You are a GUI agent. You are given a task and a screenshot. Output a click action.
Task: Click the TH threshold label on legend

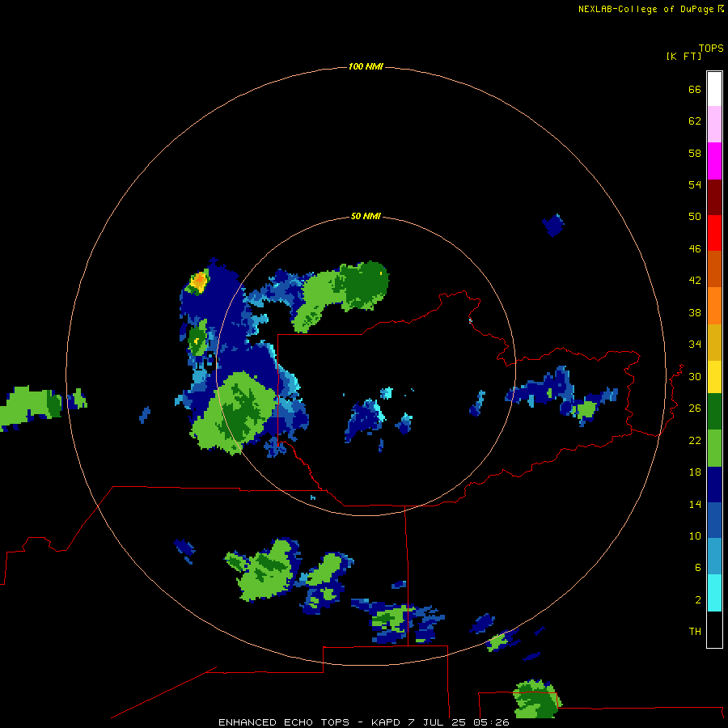695,631
